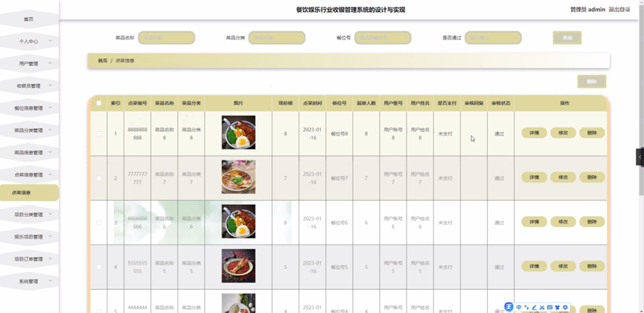Open the 是否通过 filter dropdown

494,38
